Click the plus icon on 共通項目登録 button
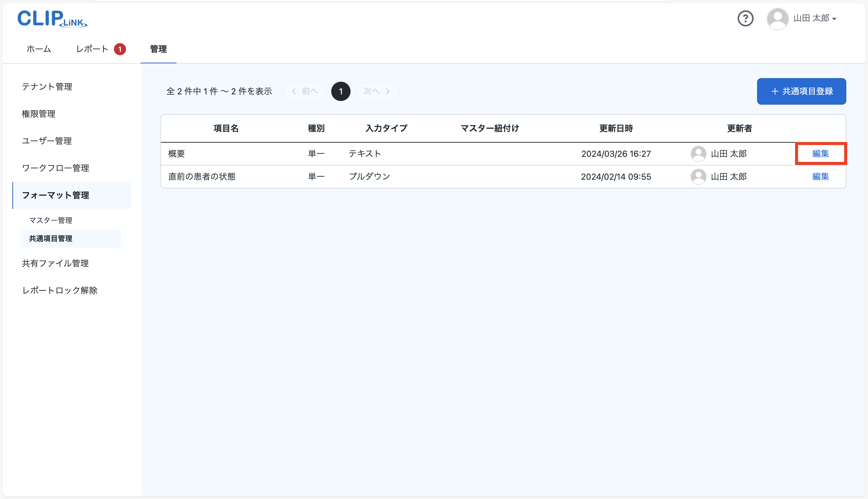This screenshot has width=868, height=499. 775,91
